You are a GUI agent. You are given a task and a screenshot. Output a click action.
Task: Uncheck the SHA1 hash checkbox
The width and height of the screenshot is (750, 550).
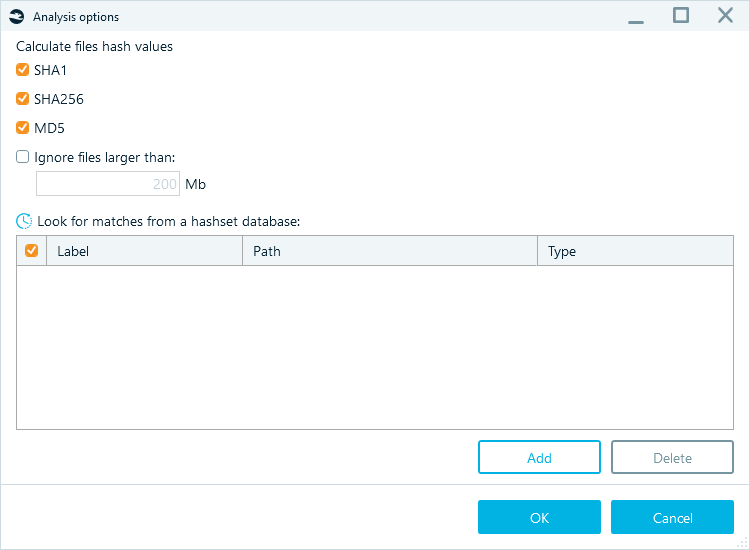[x=22, y=70]
